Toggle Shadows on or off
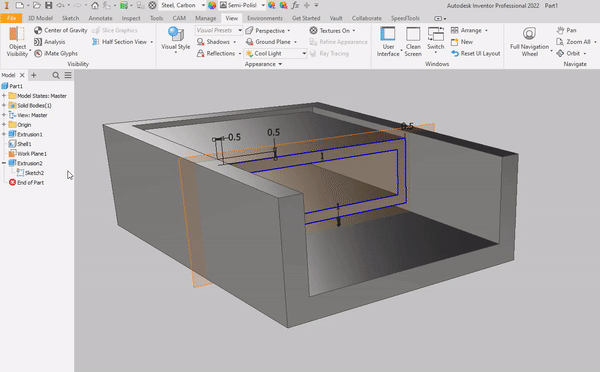The height and width of the screenshot is (372, 600). click(214, 42)
